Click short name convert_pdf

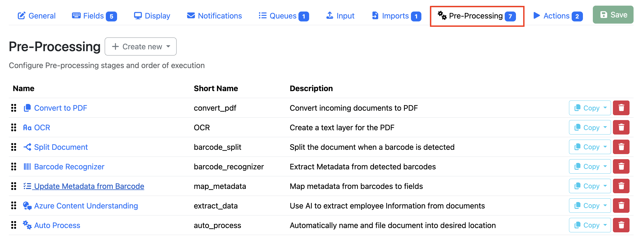tap(215, 108)
